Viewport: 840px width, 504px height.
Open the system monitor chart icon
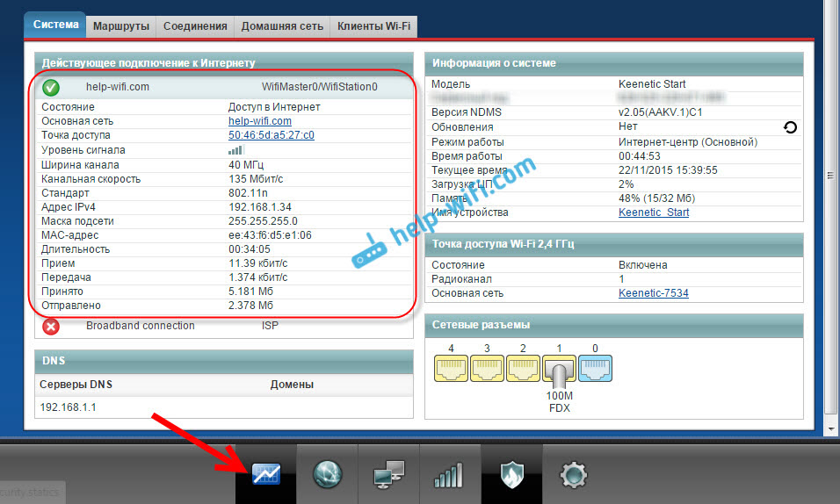[265, 475]
